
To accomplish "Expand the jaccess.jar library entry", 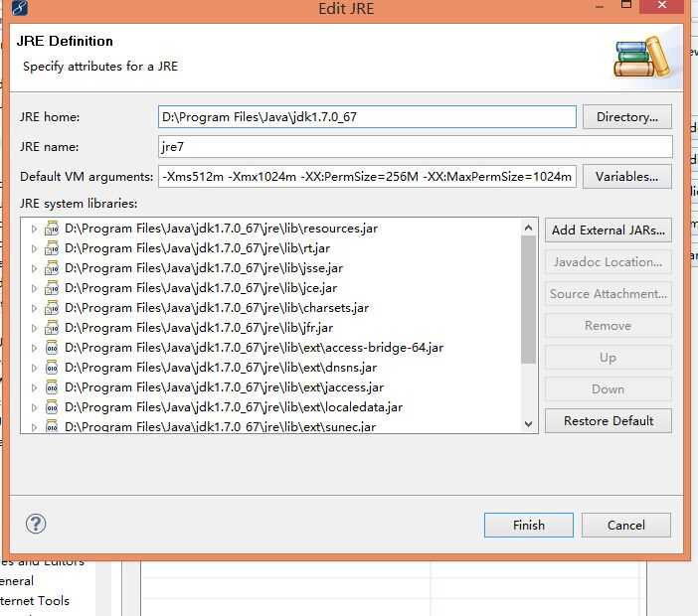I will (34, 387).
